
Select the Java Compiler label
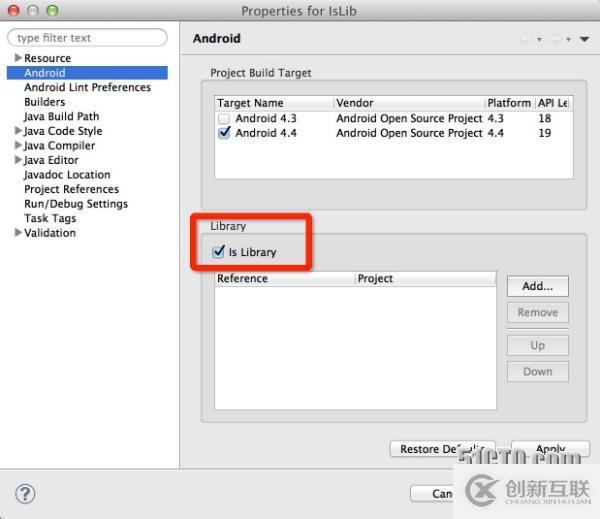coord(59,145)
